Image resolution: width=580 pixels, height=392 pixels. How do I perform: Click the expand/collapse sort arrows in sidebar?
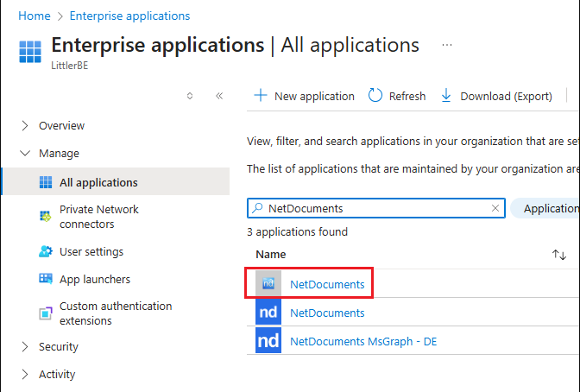click(x=190, y=96)
